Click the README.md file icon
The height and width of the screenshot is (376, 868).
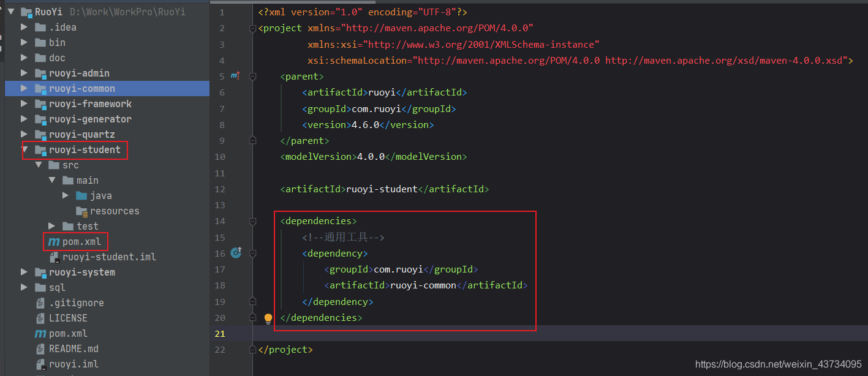coord(41,348)
